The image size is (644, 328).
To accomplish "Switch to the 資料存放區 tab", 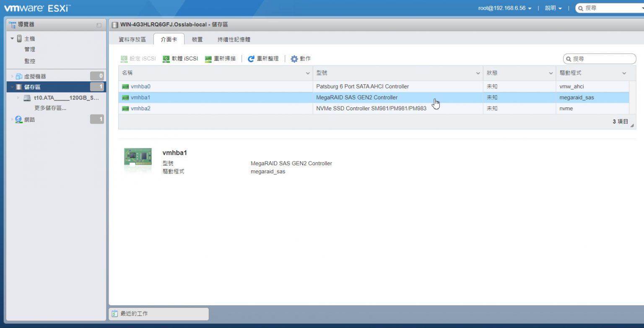I will [x=131, y=39].
